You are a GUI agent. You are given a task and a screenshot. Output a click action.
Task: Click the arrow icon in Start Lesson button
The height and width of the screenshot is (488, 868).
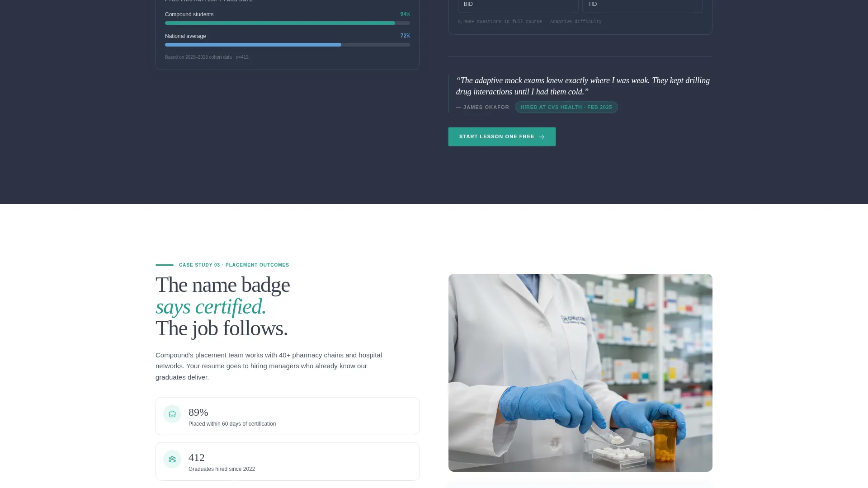click(542, 137)
